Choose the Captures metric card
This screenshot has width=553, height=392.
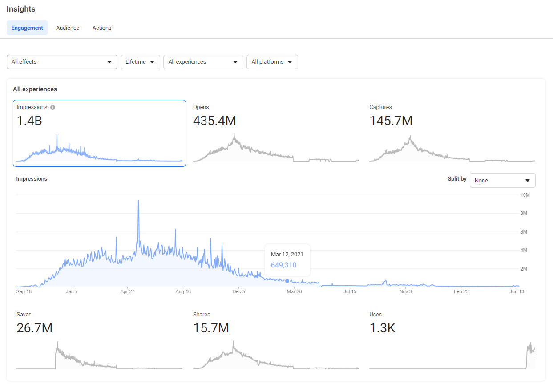[452, 133]
